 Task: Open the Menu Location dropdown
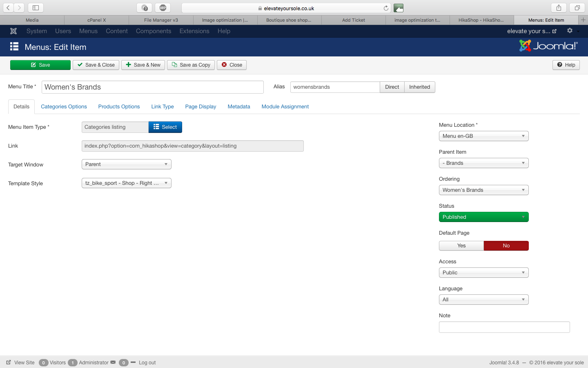[x=484, y=136]
